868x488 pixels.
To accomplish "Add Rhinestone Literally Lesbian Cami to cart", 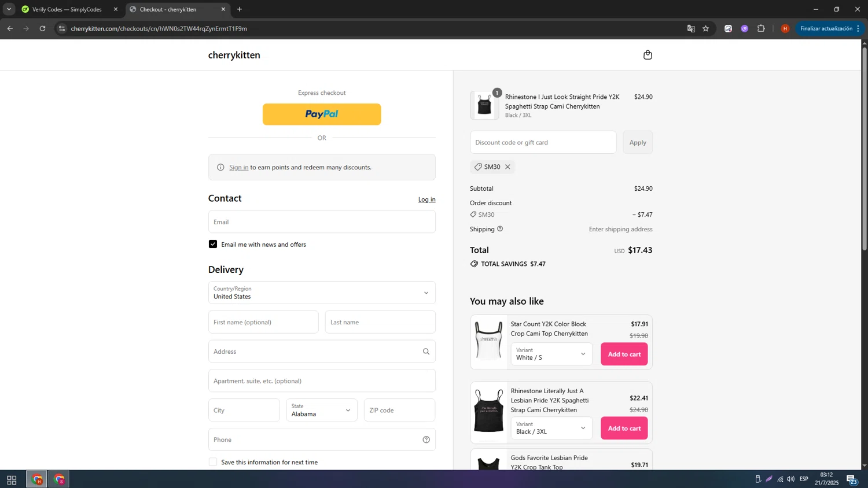I will [624, 428].
